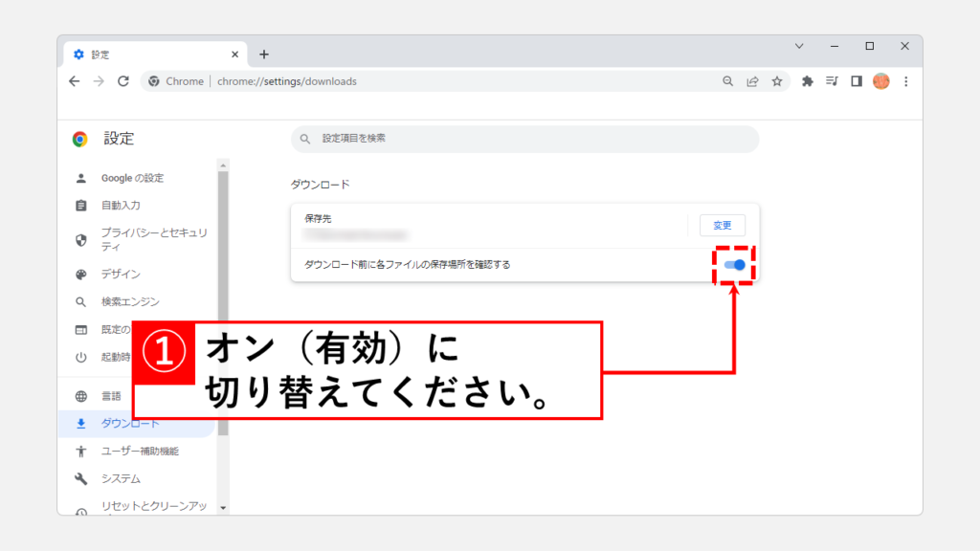
Task: Toggle the side panel icon
Action: (x=857, y=81)
